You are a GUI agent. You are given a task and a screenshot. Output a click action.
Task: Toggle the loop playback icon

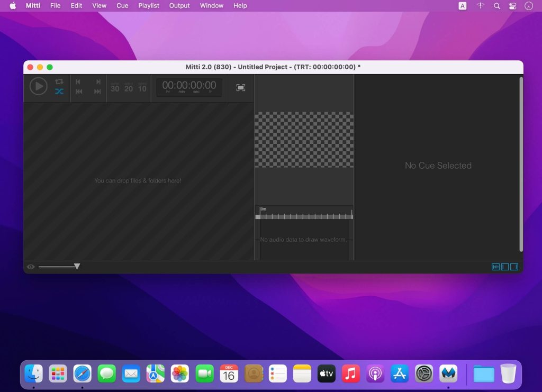click(x=59, y=81)
